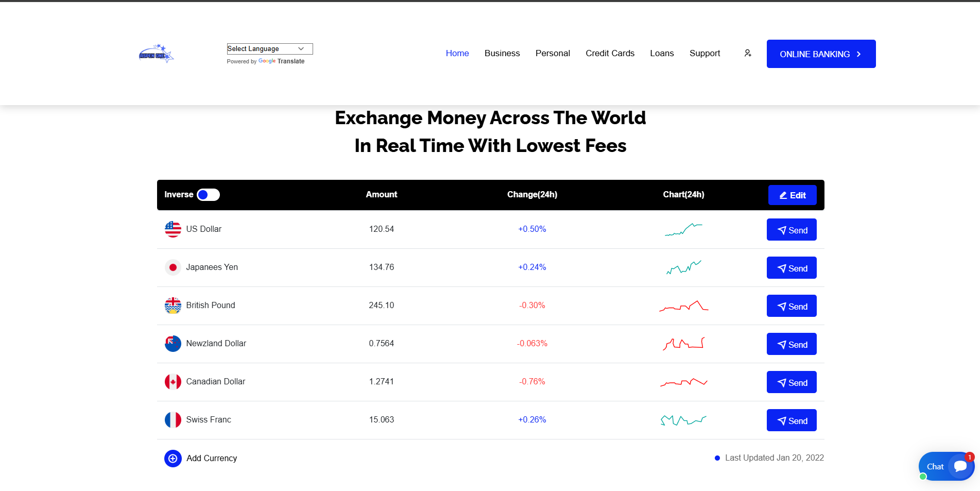
Task: Open the Business menu
Action: pos(502,53)
